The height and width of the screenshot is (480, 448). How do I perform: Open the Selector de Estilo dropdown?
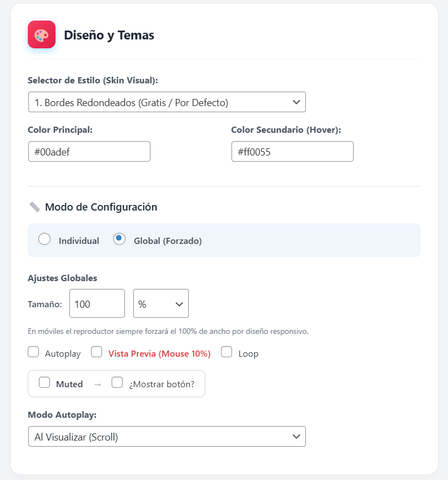pos(167,102)
